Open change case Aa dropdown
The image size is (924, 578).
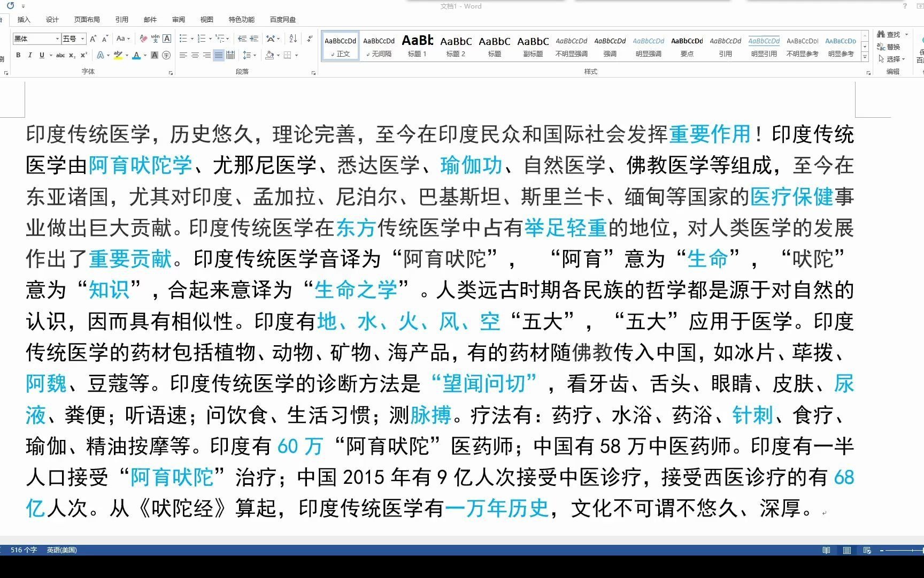click(x=123, y=39)
